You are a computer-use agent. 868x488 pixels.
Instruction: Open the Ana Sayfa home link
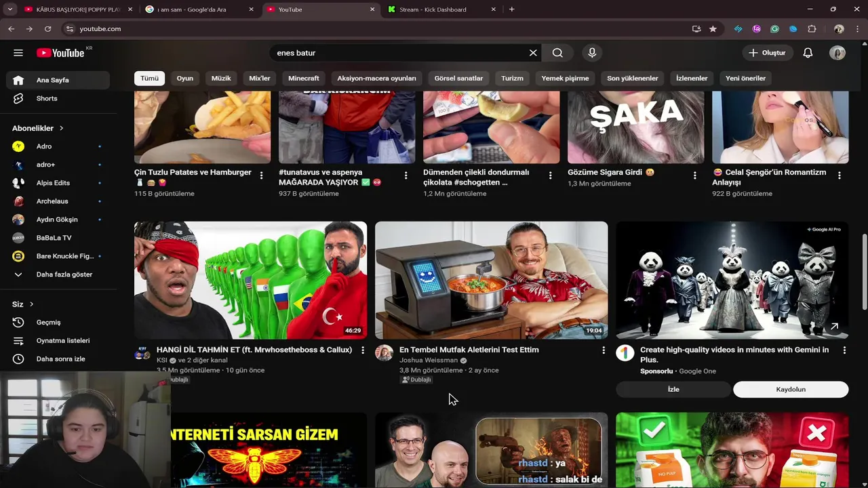[x=58, y=80]
